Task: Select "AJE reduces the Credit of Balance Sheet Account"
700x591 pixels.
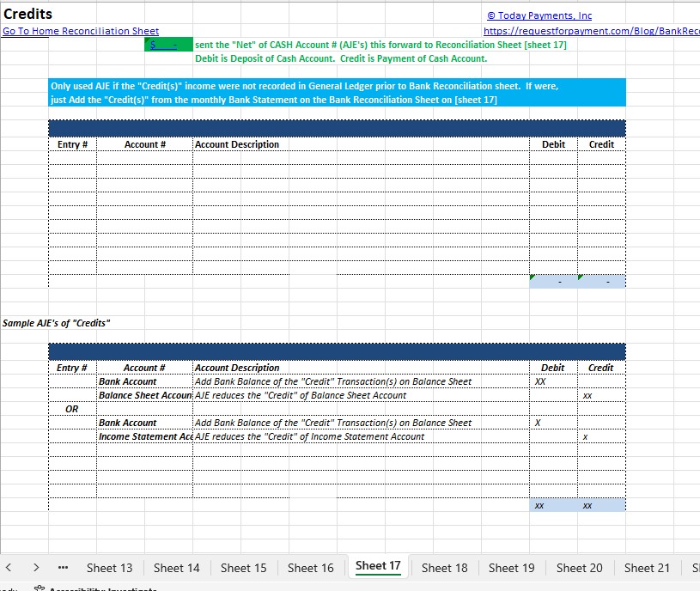Action: click(x=301, y=395)
